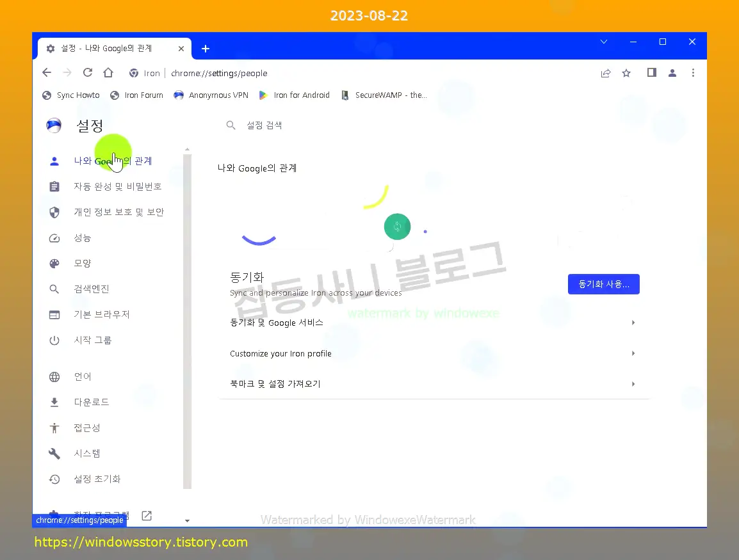739x560 pixels.
Task: Open the tab search chevron
Action: coord(604,42)
